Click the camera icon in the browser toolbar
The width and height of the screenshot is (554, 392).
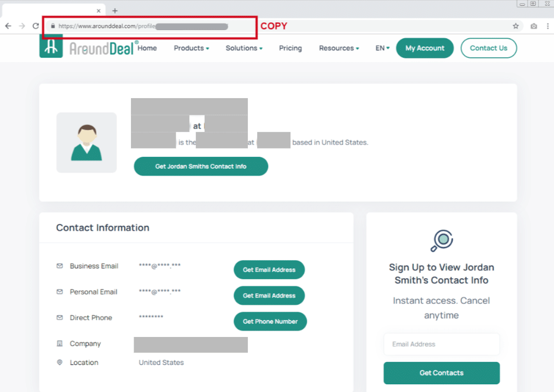pyautogui.click(x=534, y=26)
